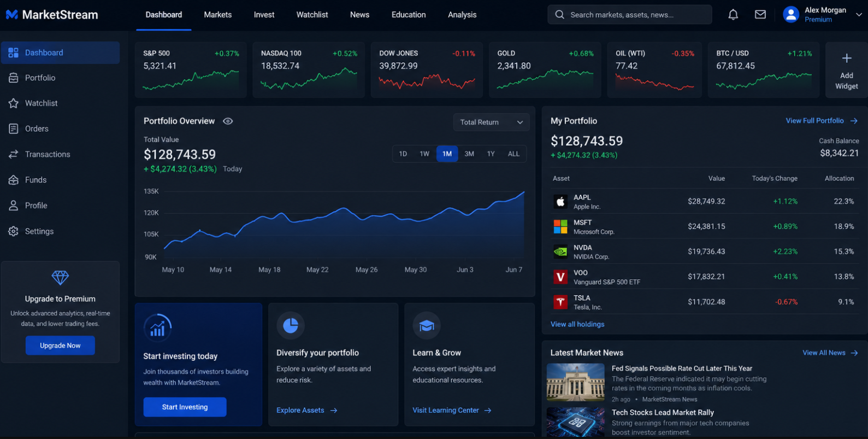Click the Tesla logo in TSLA row

560,302
